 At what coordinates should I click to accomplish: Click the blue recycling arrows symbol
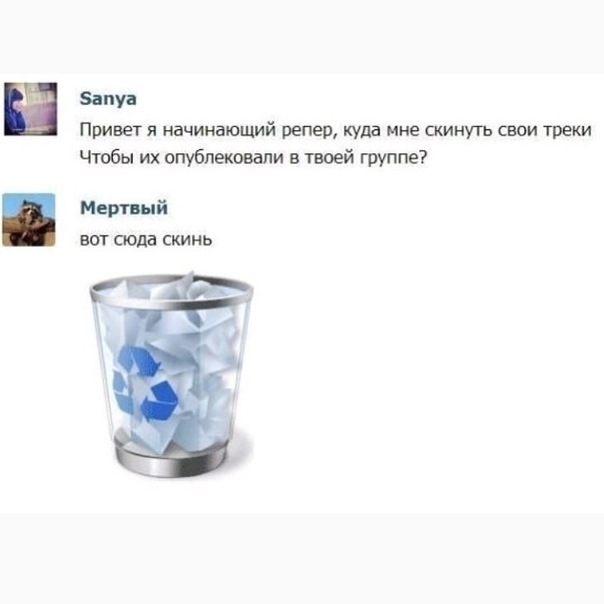pos(145,383)
